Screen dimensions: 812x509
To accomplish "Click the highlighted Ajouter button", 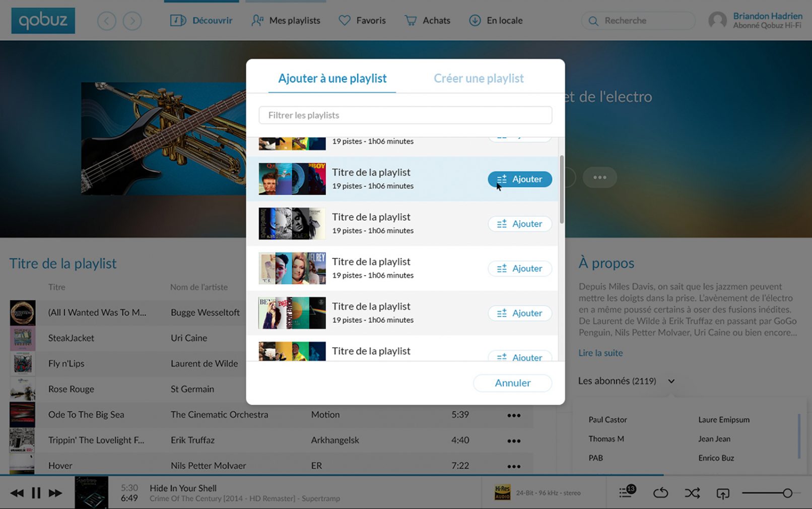I will point(519,179).
